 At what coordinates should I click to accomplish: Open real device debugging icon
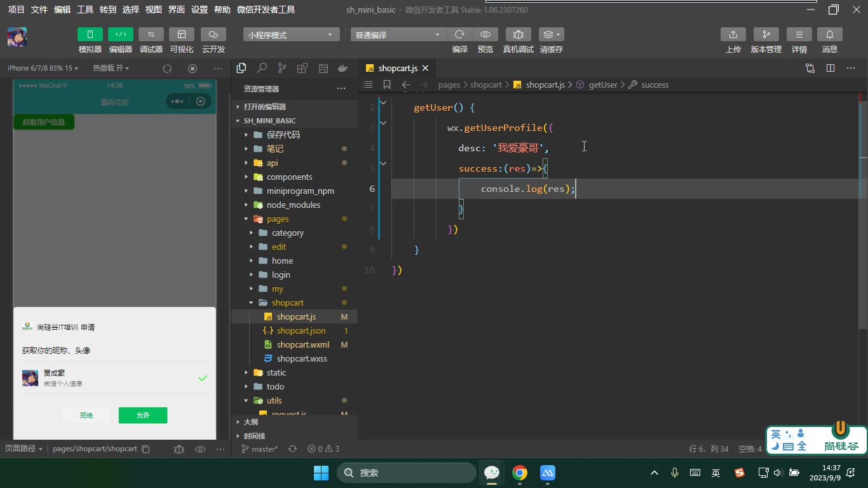pyautogui.click(x=519, y=34)
